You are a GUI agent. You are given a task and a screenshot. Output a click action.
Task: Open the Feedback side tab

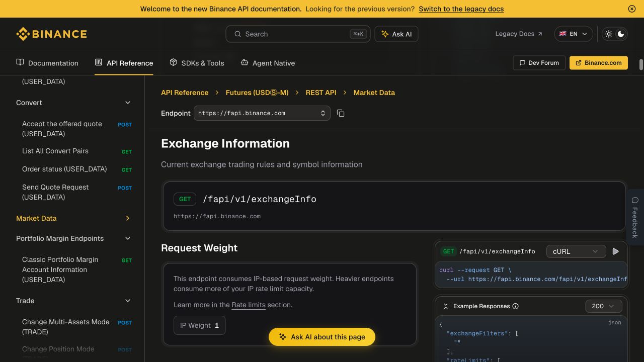(635, 217)
